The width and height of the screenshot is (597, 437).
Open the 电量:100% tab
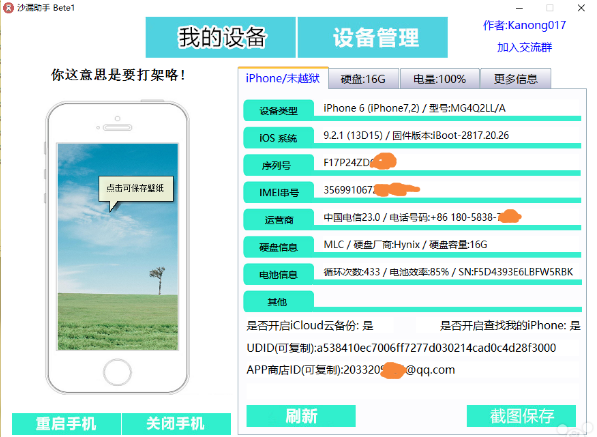coord(440,79)
